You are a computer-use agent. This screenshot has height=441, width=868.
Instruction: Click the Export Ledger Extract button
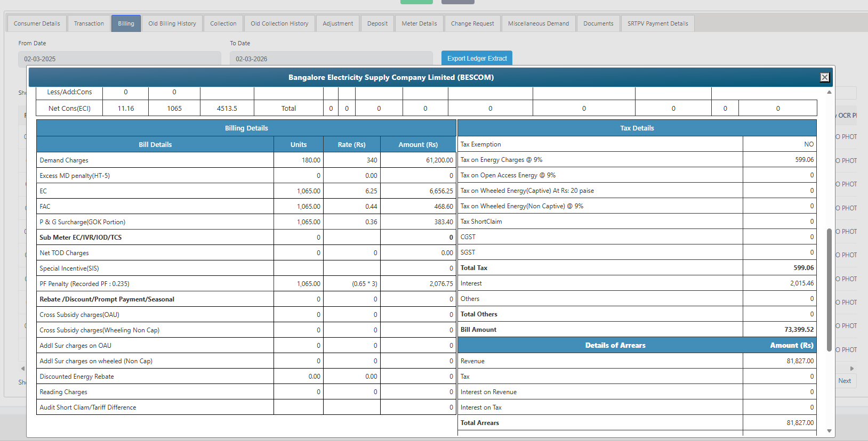[x=477, y=58]
